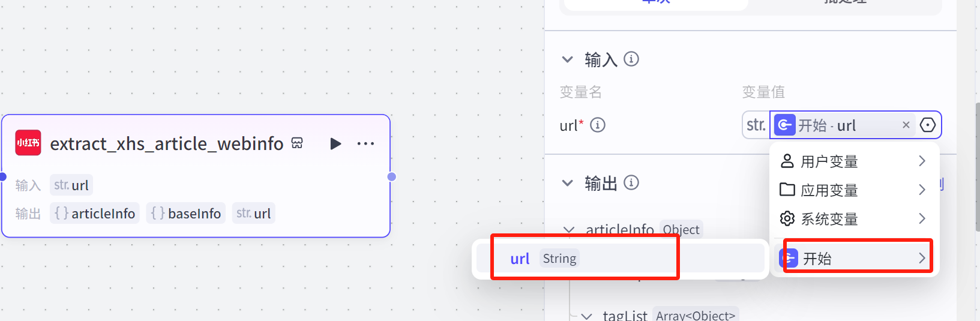Click the 变量名 column header
Viewport: 980px width, 321px height.
(x=580, y=92)
